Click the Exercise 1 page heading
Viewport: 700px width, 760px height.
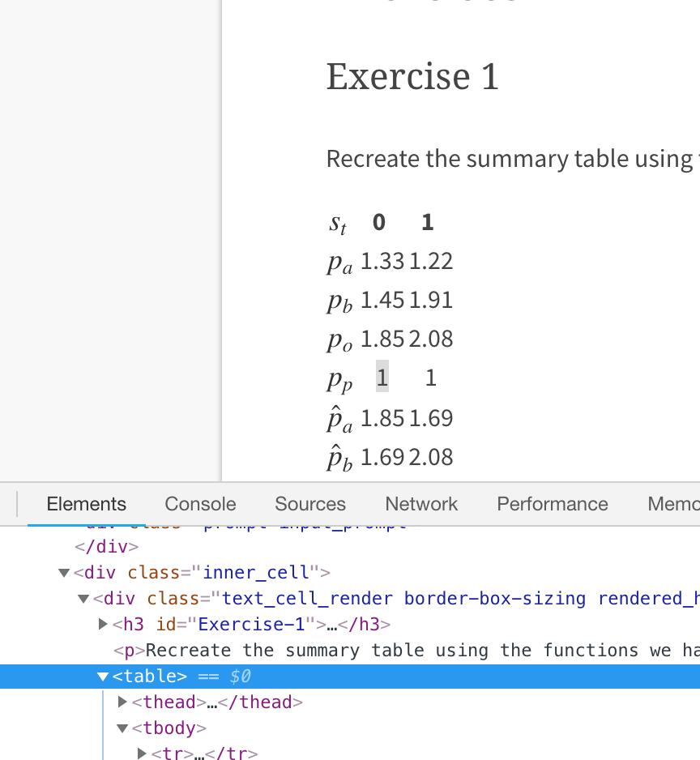point(412,76)
